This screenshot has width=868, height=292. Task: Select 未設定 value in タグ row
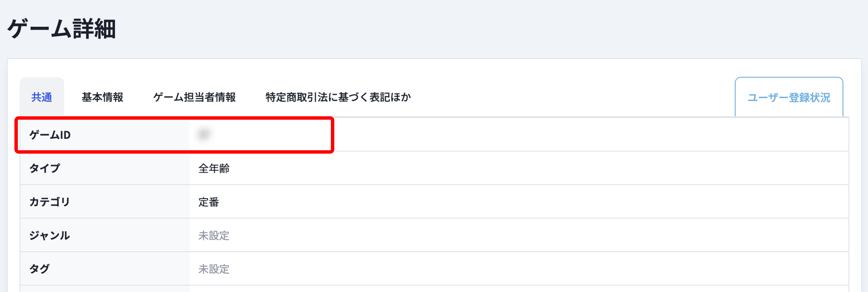coord(214,269)
